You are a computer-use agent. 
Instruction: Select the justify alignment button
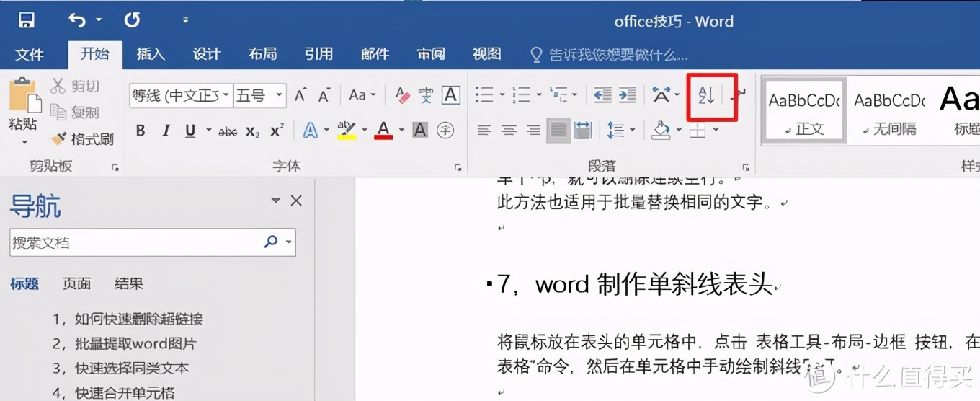[x=558, y=131]
